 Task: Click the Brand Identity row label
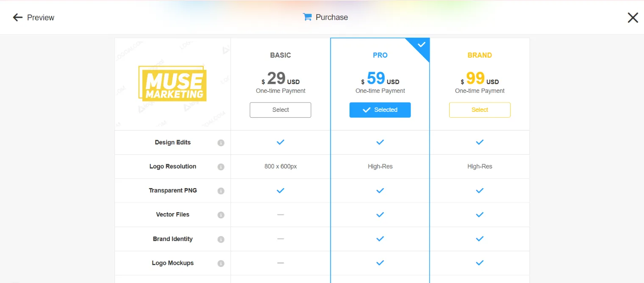tap(173, 239)
